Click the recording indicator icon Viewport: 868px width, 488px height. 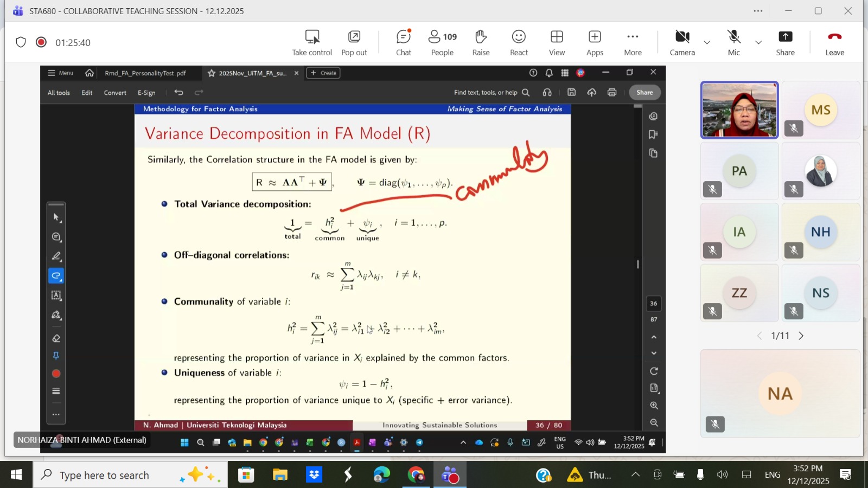[x=41, y=42]
